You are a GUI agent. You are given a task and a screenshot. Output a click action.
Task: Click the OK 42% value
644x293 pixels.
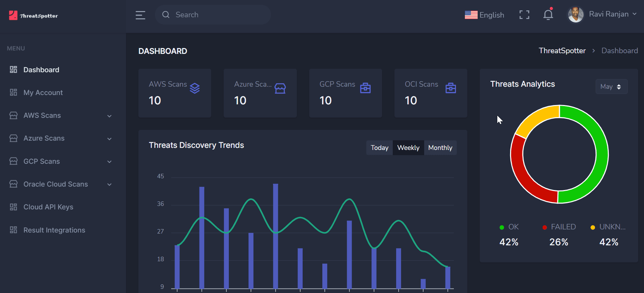(509, 242)
